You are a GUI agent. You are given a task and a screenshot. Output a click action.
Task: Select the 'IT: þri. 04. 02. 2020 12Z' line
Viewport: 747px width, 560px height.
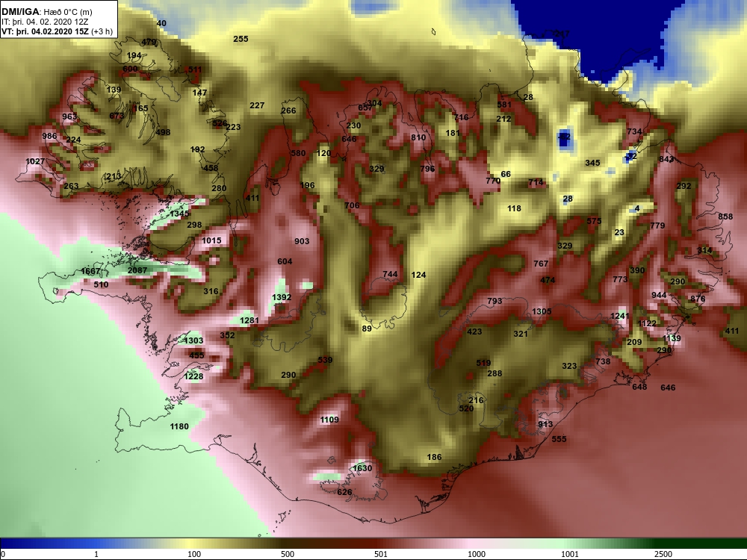pos(45,22)
